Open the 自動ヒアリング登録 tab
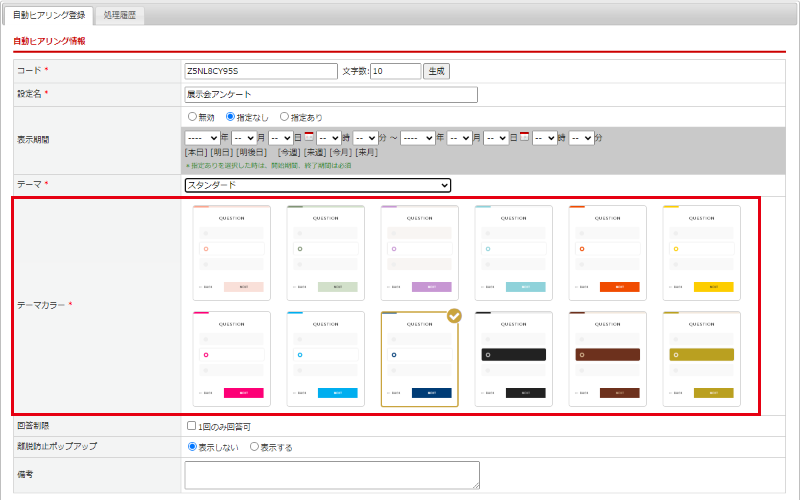This screenshot has width=800, height=500. 49,15
